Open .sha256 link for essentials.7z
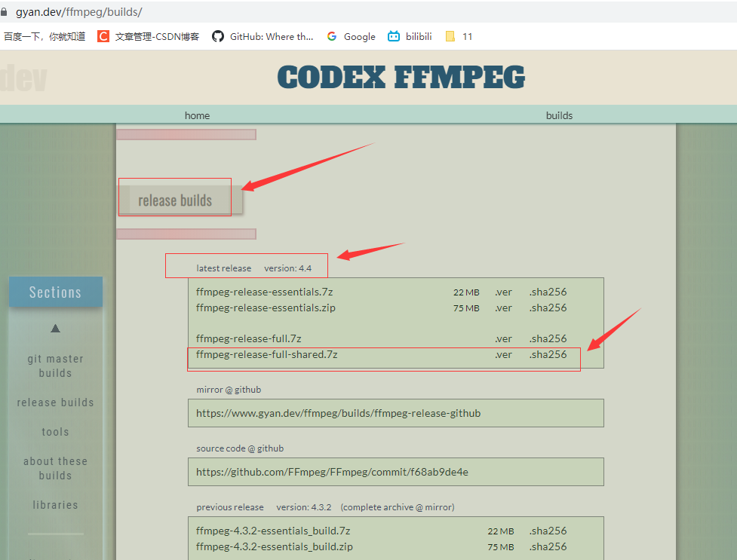This screenshot has width=737, height=560. click(x=548, y=292)
